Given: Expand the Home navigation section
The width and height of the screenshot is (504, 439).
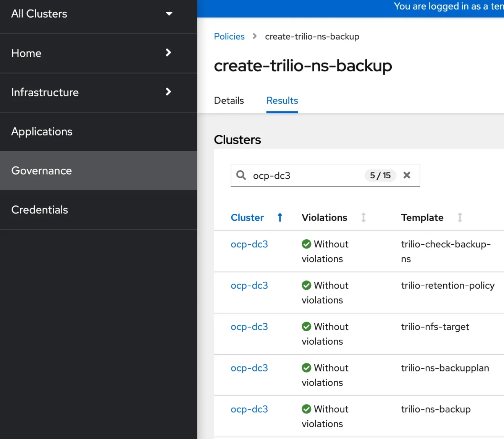Looking at the screenshot, I should 168,53.
